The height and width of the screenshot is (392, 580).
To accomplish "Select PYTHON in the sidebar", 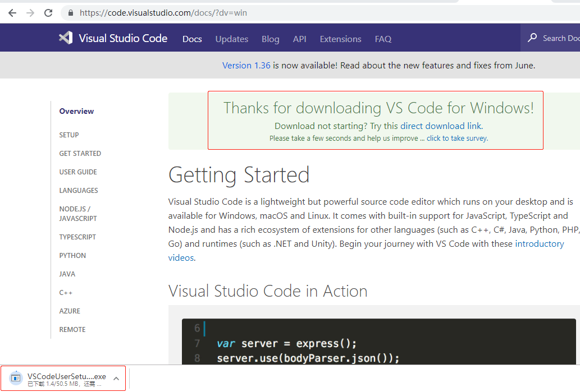I will [72, 255].
